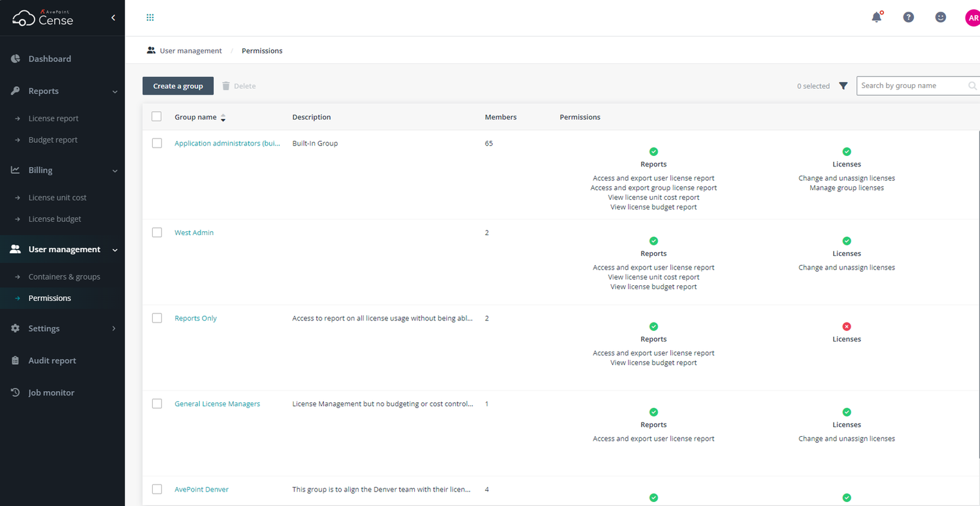Image resolution: width=980 pixels, height=506 pixels.
Task: Open the AvePoint Denver group link
Action: (x=201, y=489)
